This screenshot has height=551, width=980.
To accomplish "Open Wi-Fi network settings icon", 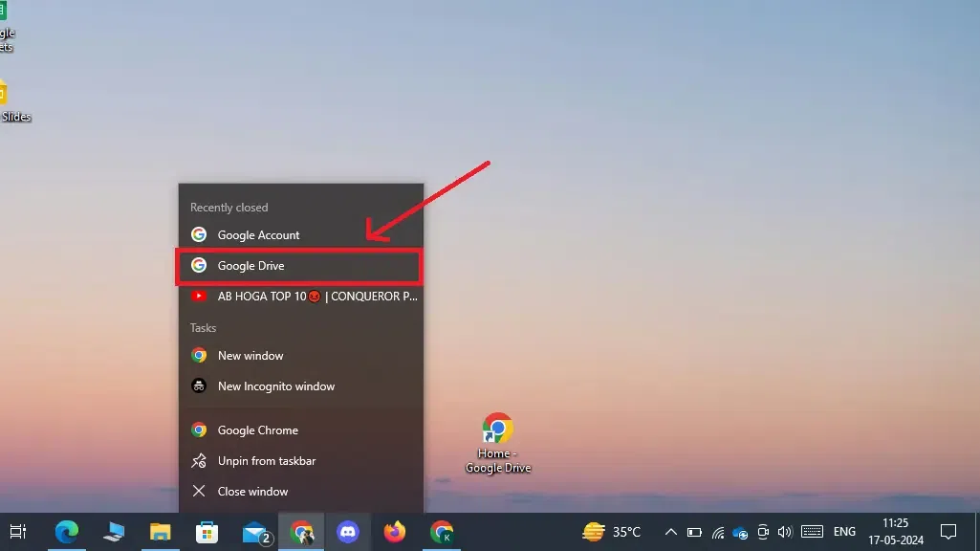I will pos(718,533).
